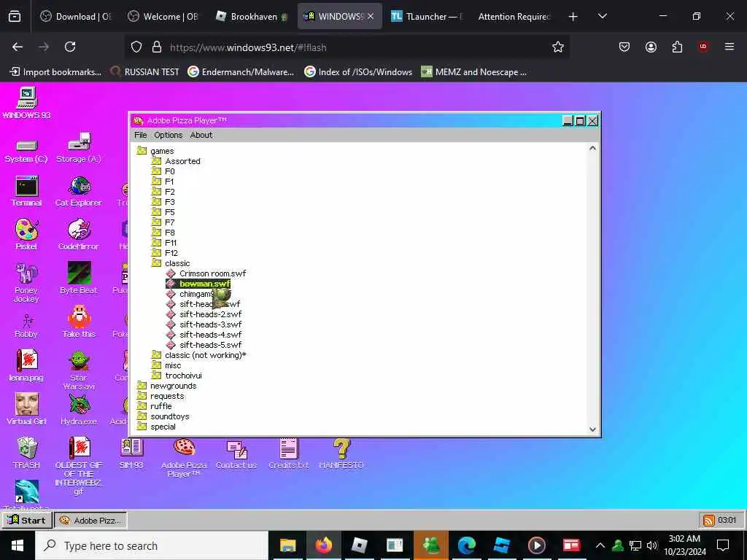747x560 pixels.
Task: Launch Poney Jockey game icon
Action: [26, 283]
